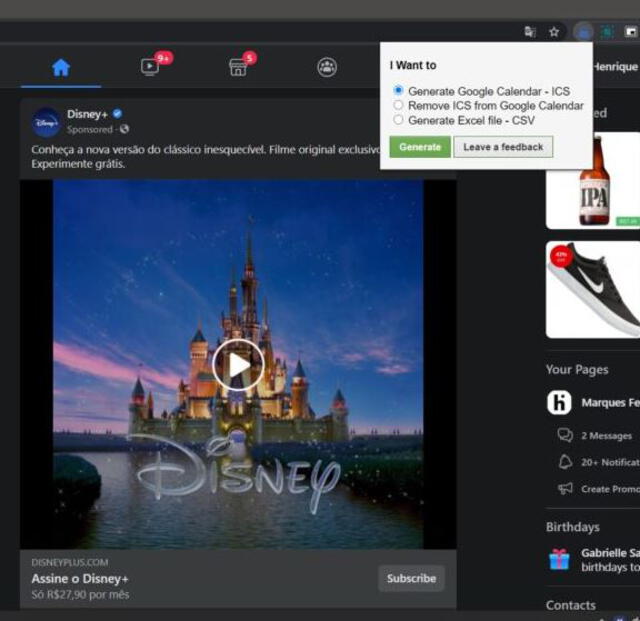640x621 pixels.
Task: Open the Groups icon in the top navigation
Action: (327, 67)
